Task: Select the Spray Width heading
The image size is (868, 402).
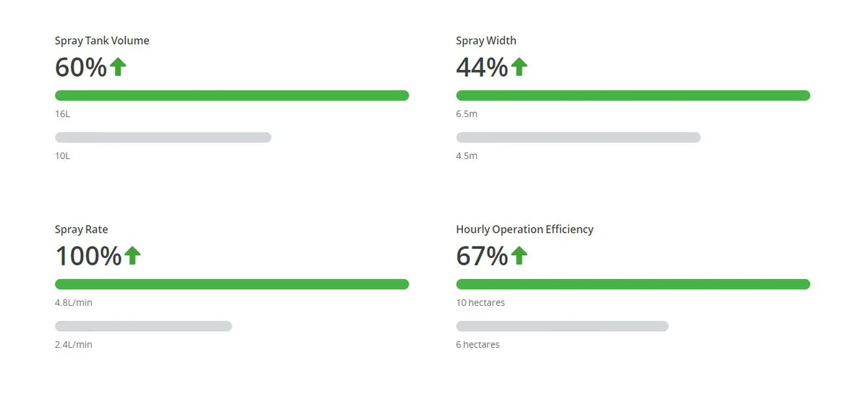Action: coord(486,41)
